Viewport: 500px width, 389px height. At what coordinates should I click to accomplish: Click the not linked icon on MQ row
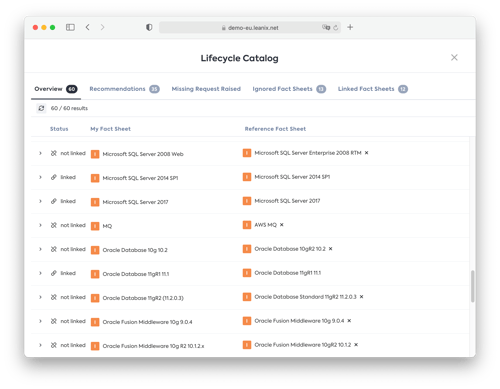click(54, 225)
